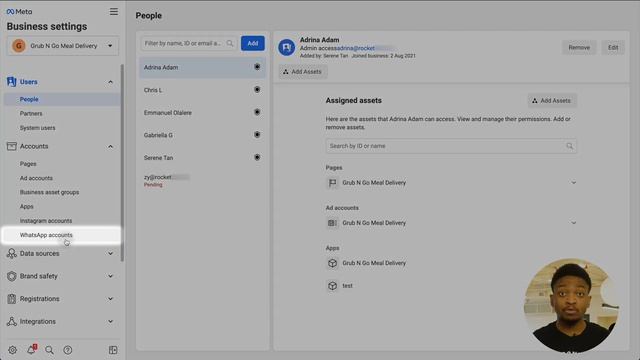This screenshot has height=360, width=640.
Task: Click the Registrations clipboard icon
Action: [x=11, y=299]
